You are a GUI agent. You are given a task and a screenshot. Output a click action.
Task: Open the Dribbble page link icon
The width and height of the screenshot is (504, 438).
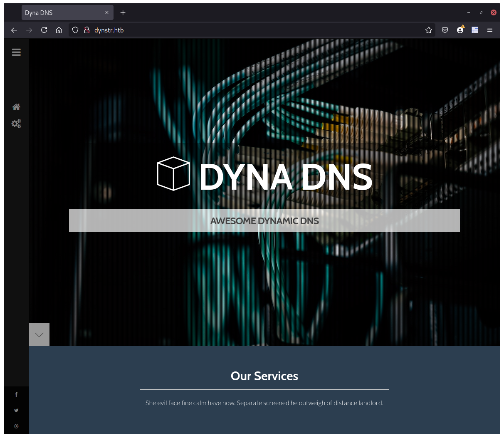(16, 426)
